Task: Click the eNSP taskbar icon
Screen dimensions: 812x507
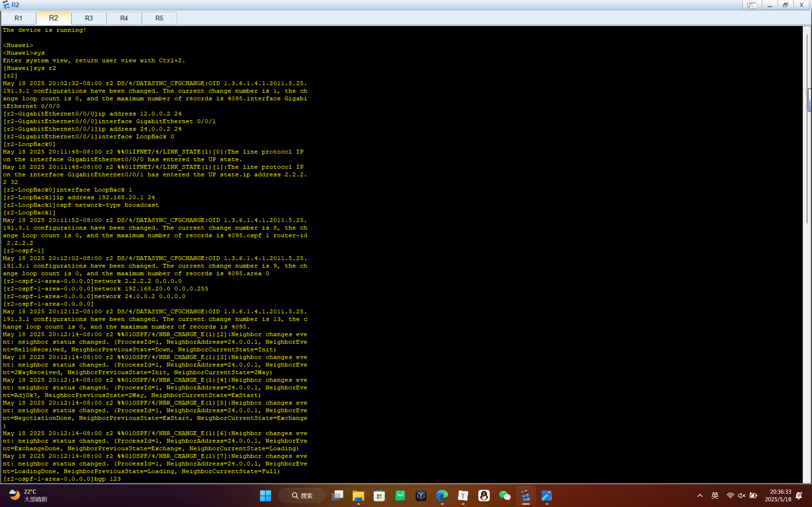Action: click(526, 496)
